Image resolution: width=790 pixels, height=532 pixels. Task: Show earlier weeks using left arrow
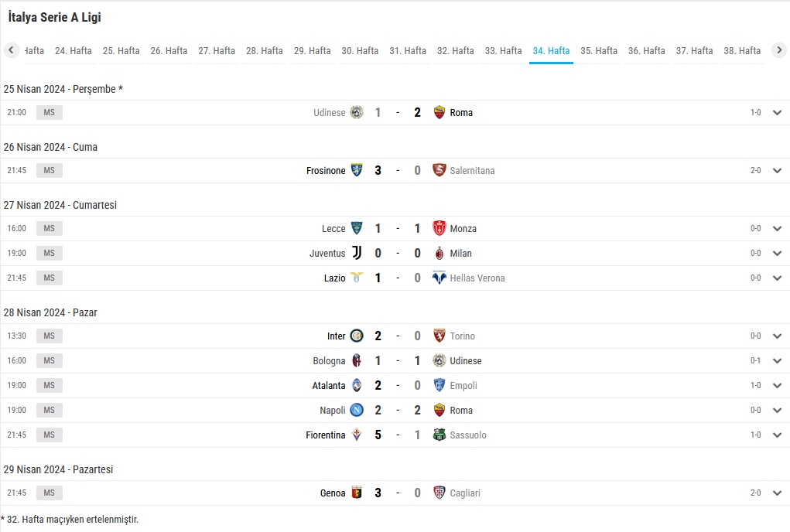coord(11,50)
